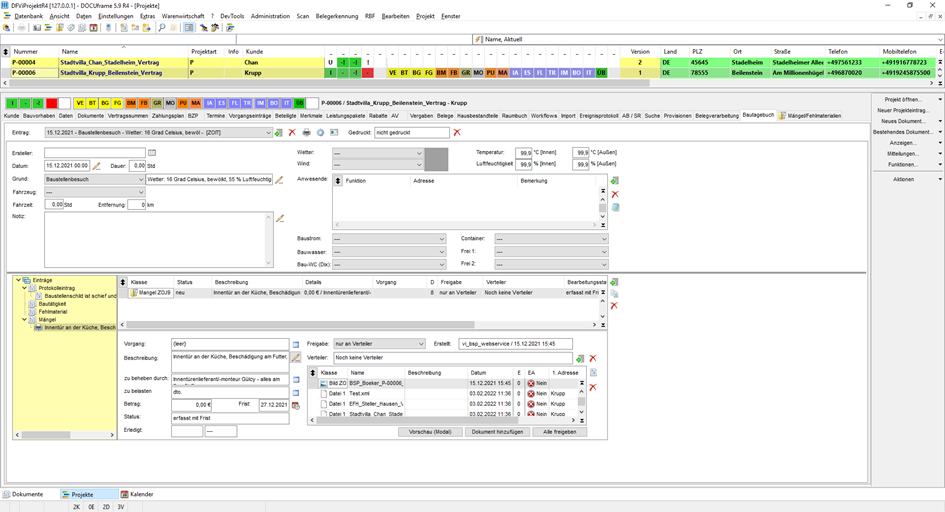The image size is (945, 512).
Task: Delete the current entry with red X
Action: [x=292, y=133]
